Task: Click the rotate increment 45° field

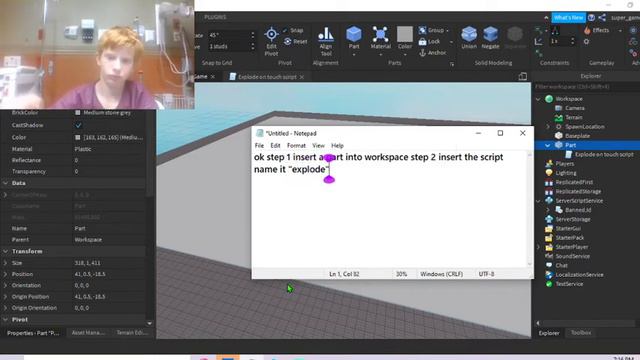Action: point(229,35)
